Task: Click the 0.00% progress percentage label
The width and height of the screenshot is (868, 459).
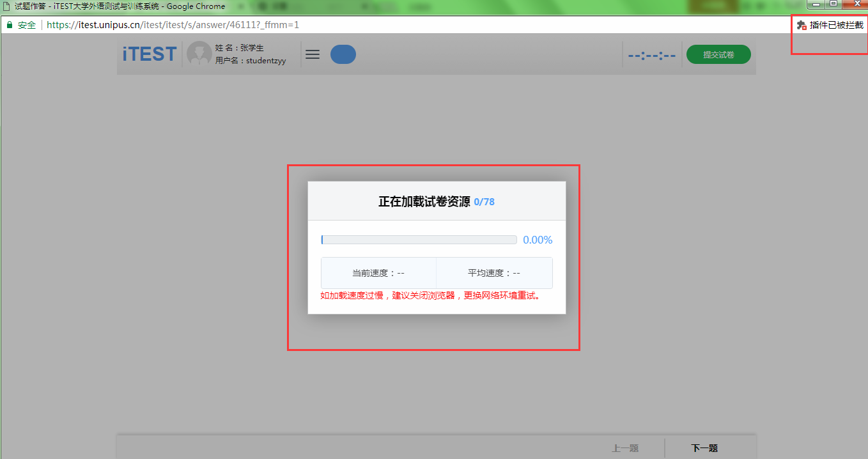Action: coord(538,240)
